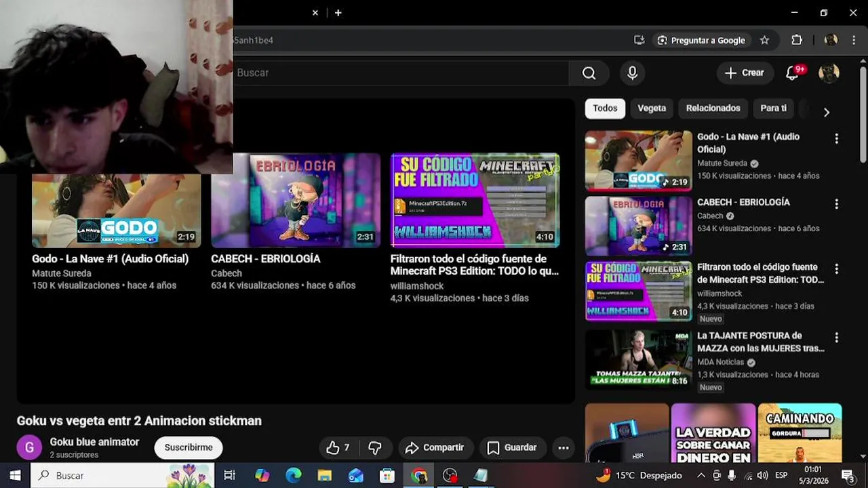868x488 pixels.
Task: Select the Todos filter chip
Action: click(605, 108)
